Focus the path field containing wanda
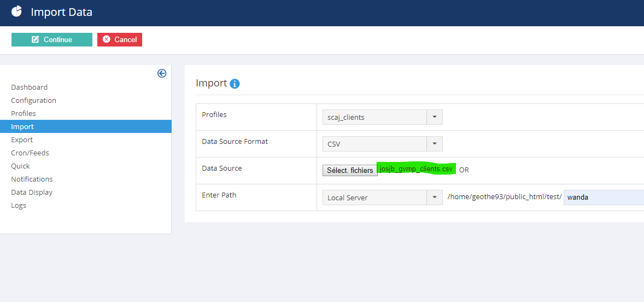644x302 pixels. 604,197
